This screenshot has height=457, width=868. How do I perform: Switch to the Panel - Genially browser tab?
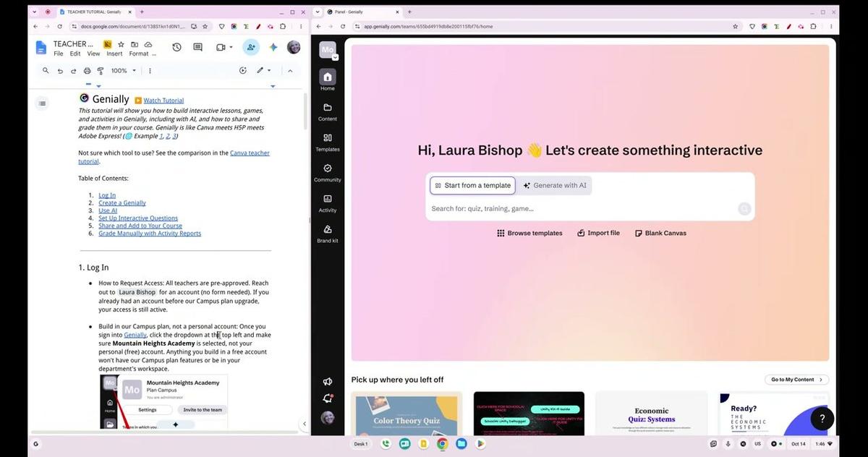(362, 12)
